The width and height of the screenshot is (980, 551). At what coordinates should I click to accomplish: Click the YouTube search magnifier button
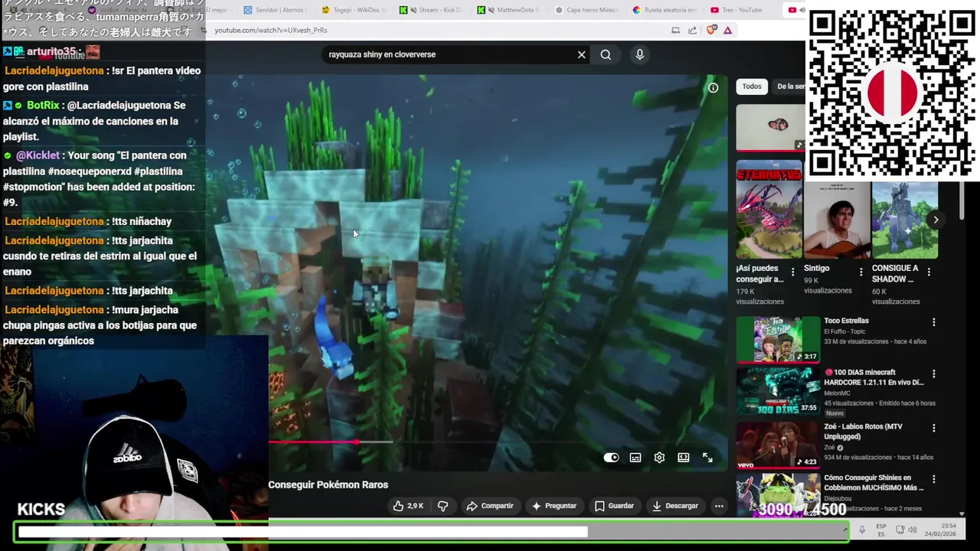(606, 54)
